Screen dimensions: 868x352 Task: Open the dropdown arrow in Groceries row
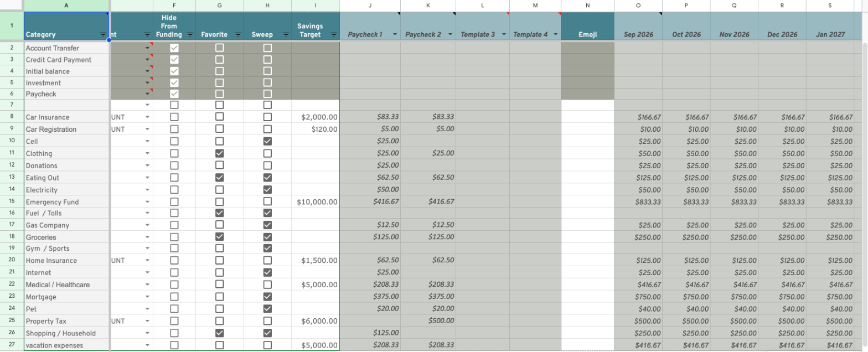(x=147, y=237)
